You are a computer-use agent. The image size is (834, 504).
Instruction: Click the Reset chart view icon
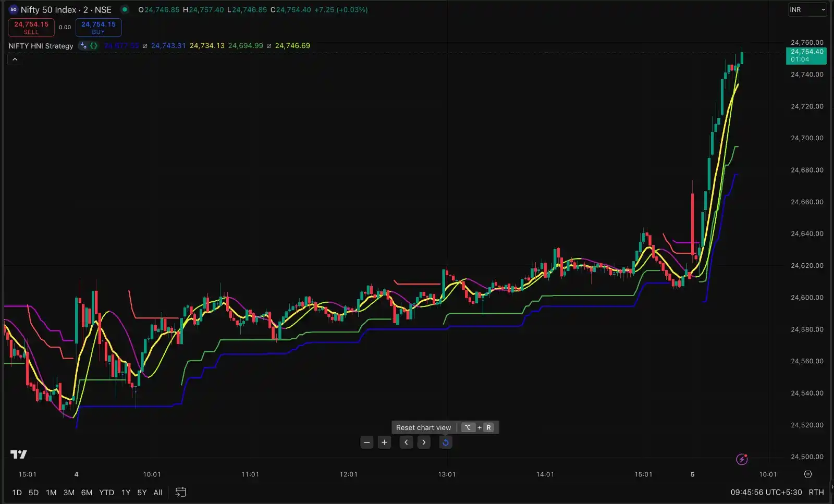coord(446,442)
